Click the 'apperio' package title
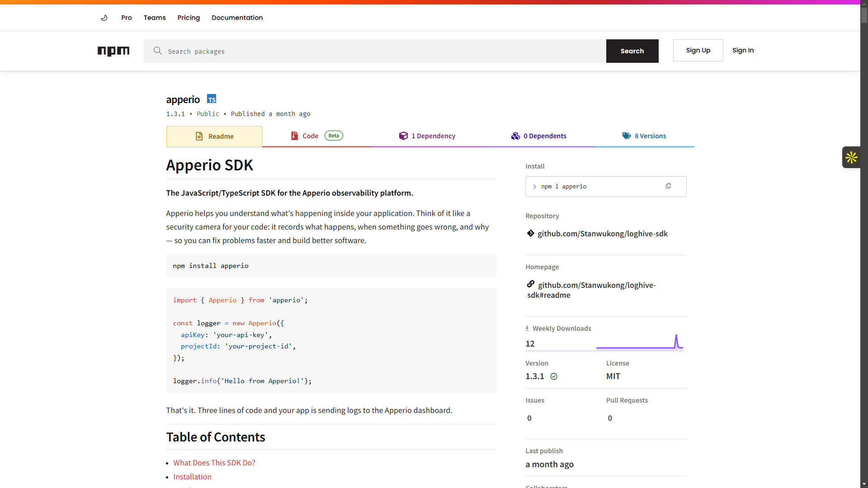Screen dimensions: 868x488 (x=183, y=99)
